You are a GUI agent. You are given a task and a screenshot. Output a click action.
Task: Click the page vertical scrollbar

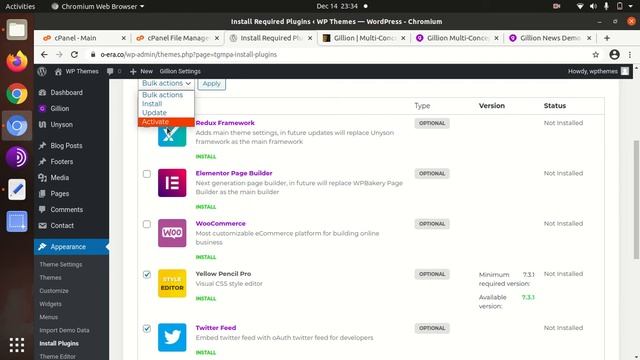click(636, 200)
